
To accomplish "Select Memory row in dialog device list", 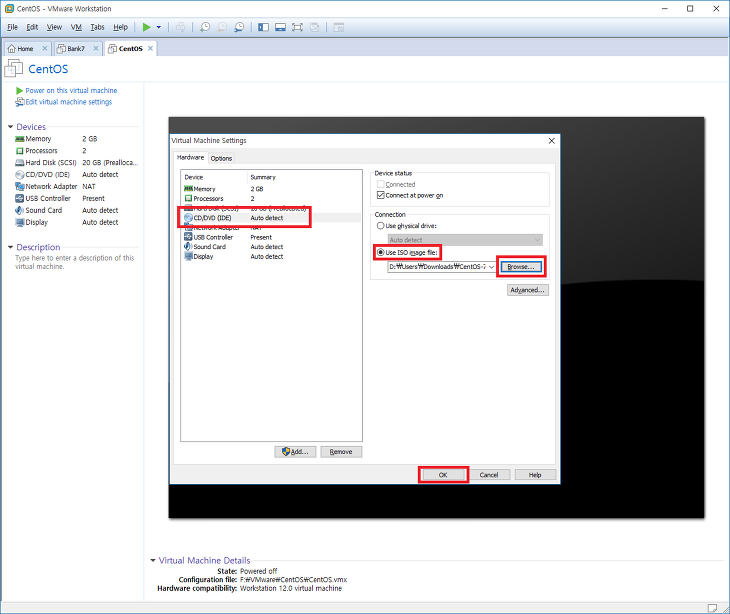I will [x=271, y=189].
